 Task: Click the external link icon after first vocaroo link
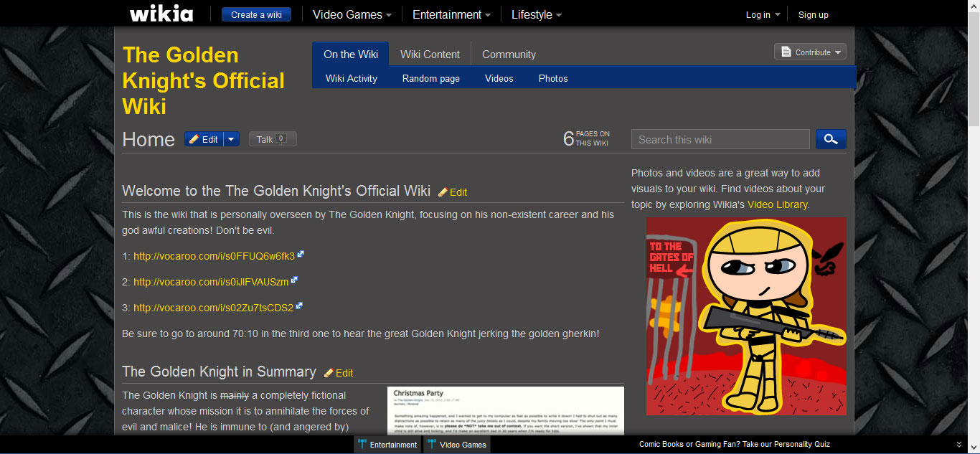[x=301, y=255]
